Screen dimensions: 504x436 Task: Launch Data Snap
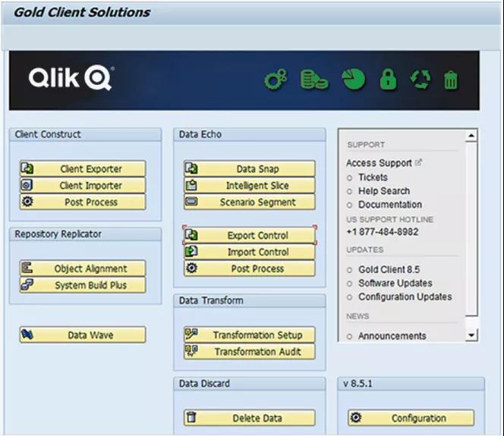pyautogui.click(x=250, y=168)
